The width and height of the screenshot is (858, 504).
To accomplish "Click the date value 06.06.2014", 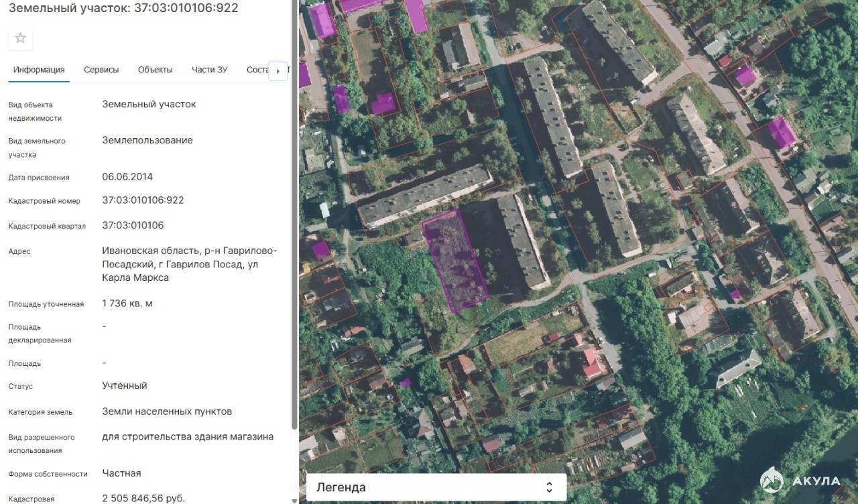I will coord(127,177).
